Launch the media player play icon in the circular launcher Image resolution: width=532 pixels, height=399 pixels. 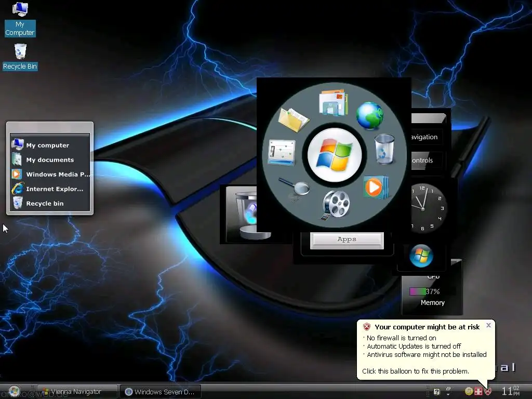(x=375, y=187)
